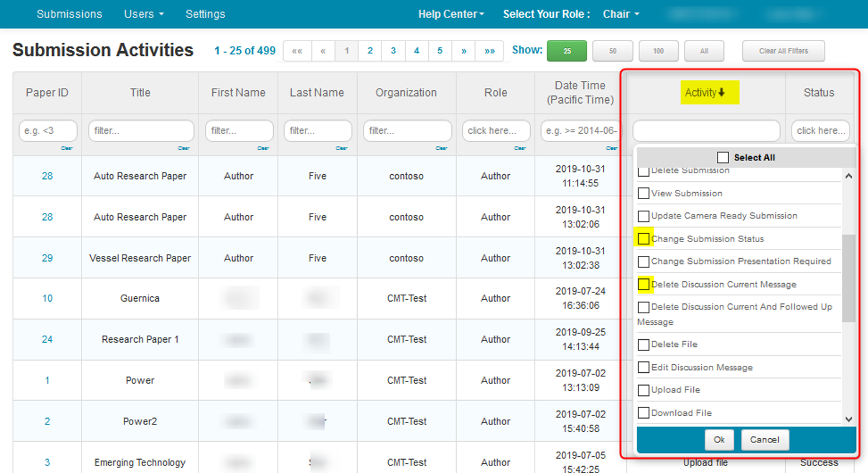868x473 pixels.
Task: Jump to last page with »» button
Action: pos(490,51)
